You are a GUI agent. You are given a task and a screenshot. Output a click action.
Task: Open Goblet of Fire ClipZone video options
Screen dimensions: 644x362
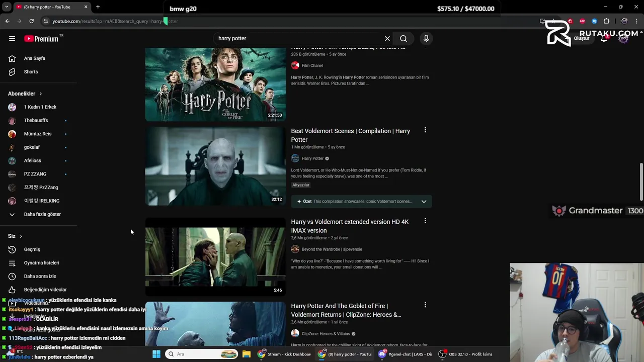click(x=425, y=305)
